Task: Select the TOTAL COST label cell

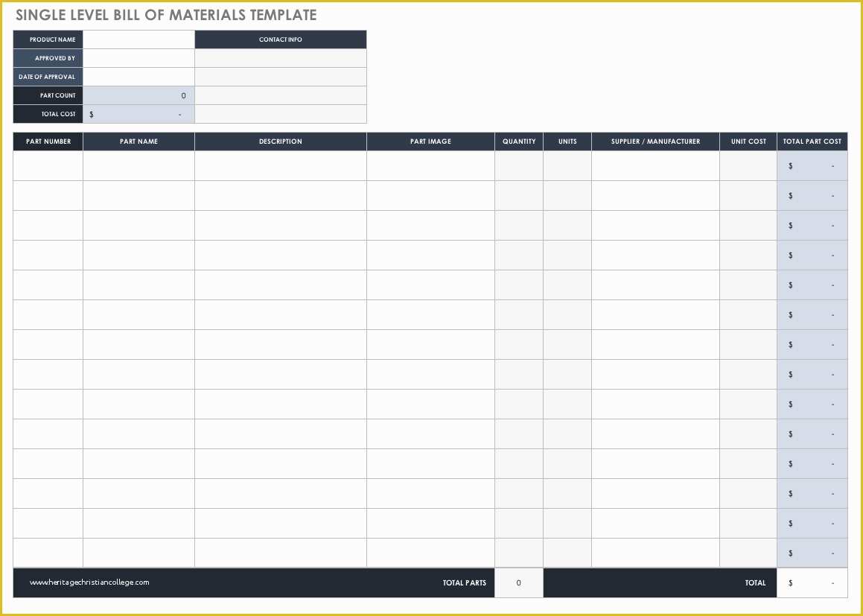Action: coord(48,115)
